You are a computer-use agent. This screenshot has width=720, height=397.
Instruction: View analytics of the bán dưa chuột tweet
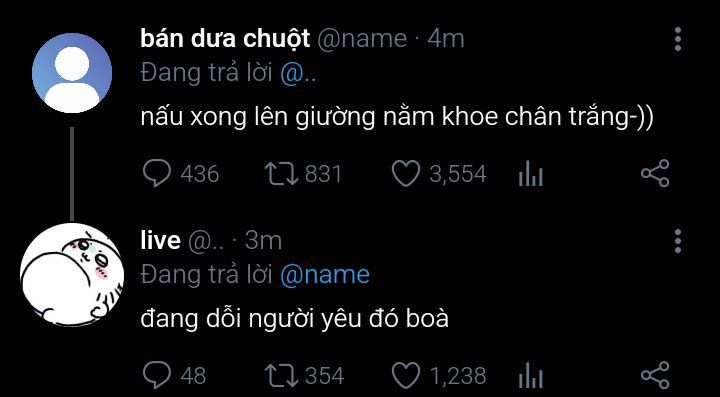(530, 173)
